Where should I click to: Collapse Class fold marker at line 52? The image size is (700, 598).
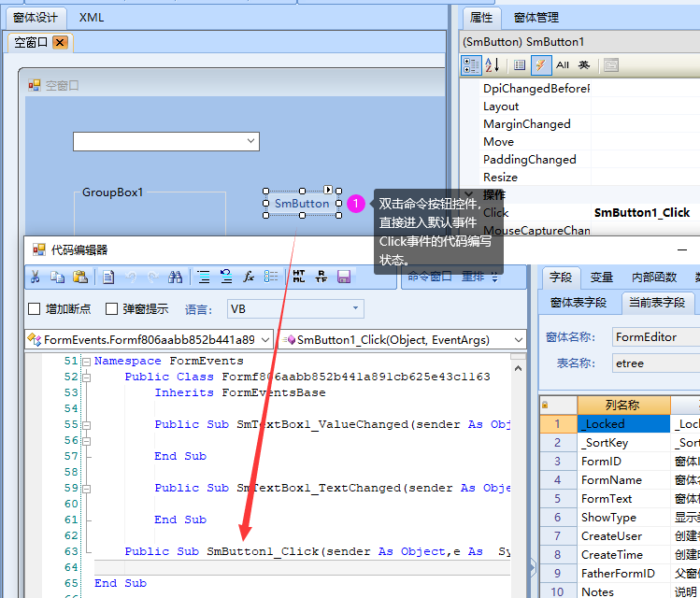click(x=87, y=377)
